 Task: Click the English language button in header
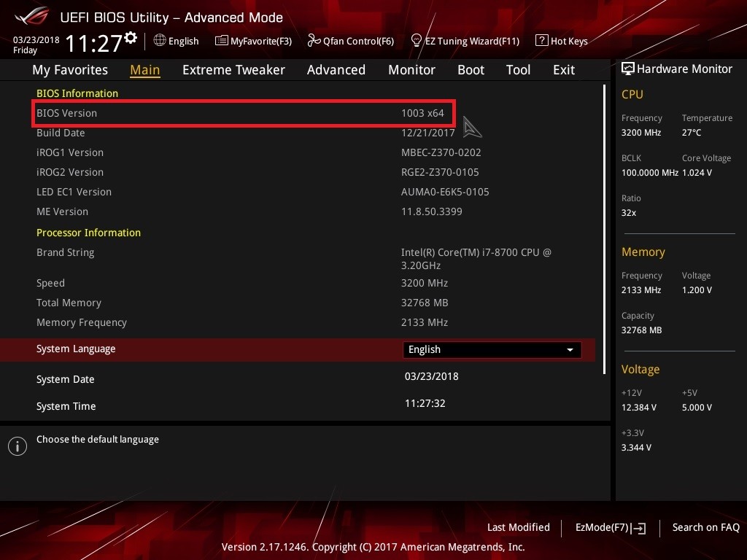[x=183, y=41]
